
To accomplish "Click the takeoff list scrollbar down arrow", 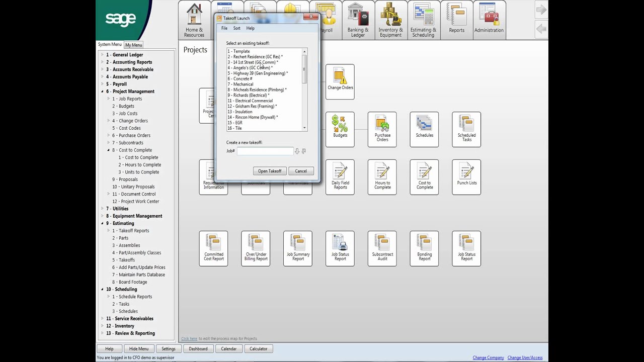I will pyautogui.click(x=304, y=128).
